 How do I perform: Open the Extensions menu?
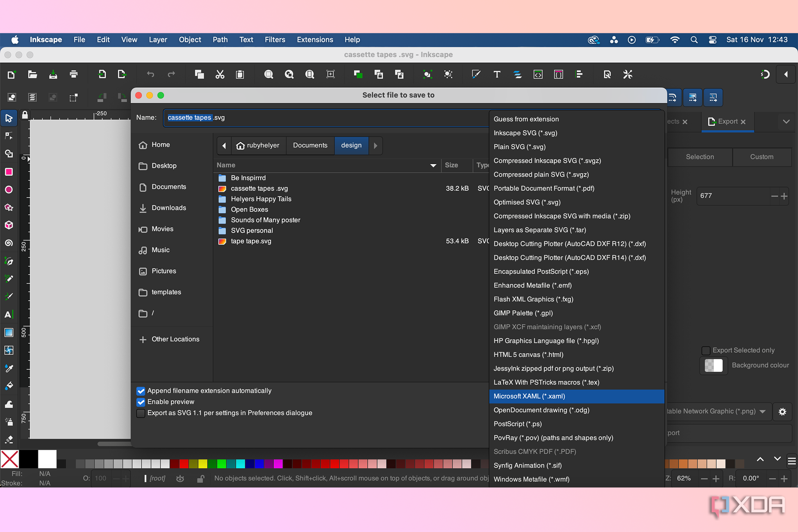point(315,40)
